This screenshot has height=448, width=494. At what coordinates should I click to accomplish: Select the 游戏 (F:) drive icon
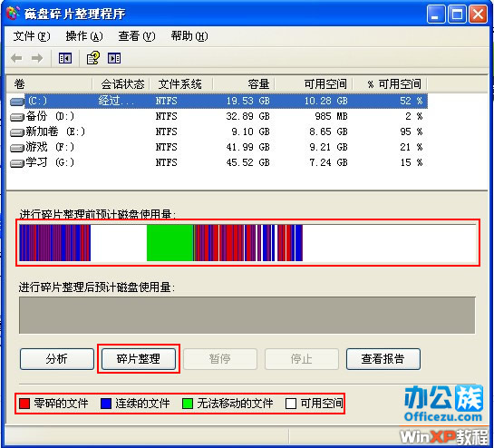point(16,148)
